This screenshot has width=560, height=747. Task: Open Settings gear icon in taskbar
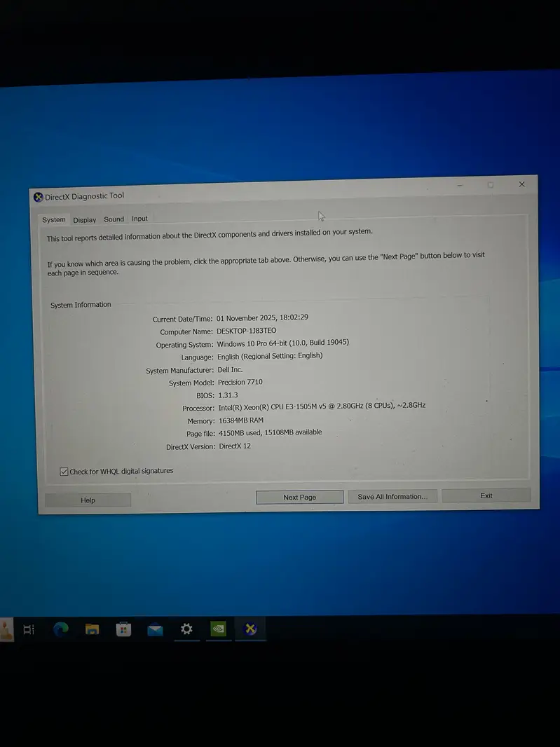click(x=186, y=629)
